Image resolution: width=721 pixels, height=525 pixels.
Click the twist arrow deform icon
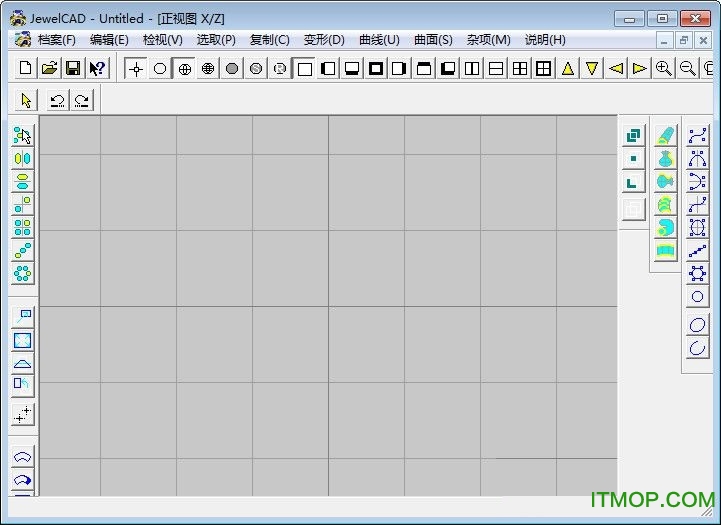pos(23,480)
